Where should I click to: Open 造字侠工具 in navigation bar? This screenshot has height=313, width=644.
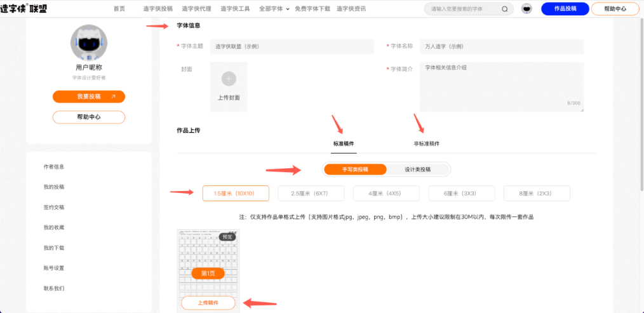pos(234,9)
